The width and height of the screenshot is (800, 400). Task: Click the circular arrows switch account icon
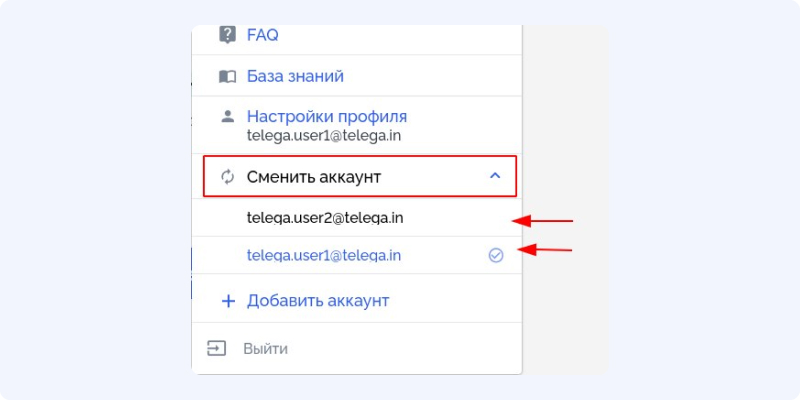click(228, 177)
